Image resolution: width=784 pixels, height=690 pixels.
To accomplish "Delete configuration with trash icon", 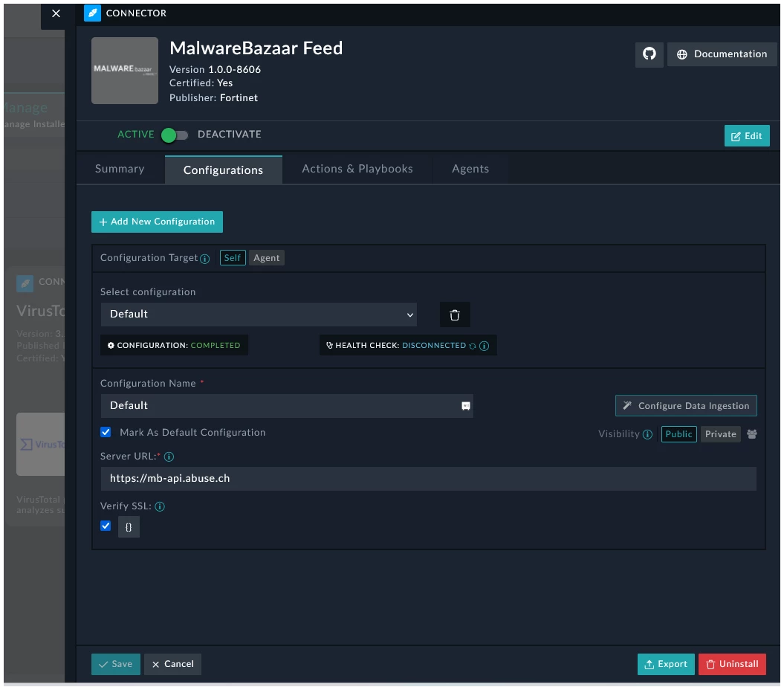I will click(x=455, y=315).
